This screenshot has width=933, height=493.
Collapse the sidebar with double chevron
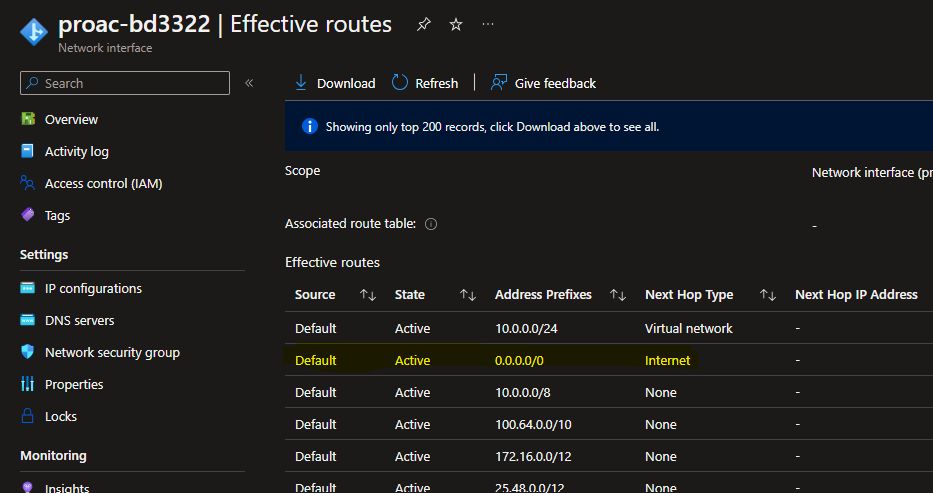[x=249, y=83]
